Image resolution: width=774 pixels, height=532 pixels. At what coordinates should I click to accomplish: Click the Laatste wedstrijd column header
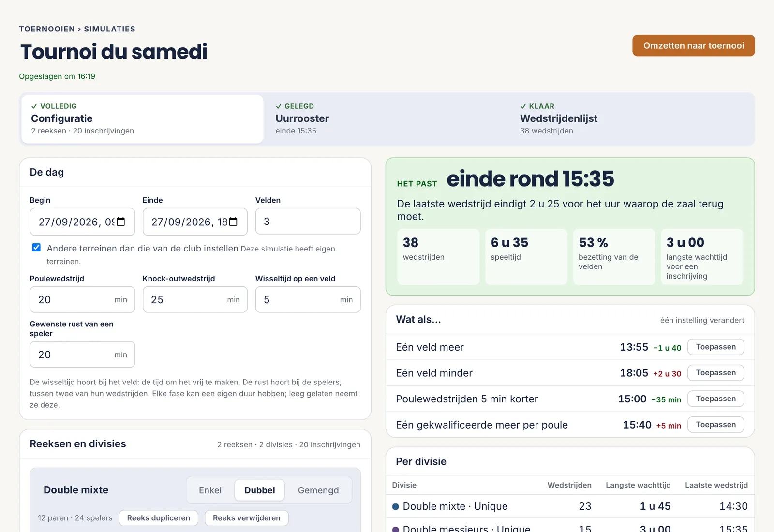coord(716,485)
